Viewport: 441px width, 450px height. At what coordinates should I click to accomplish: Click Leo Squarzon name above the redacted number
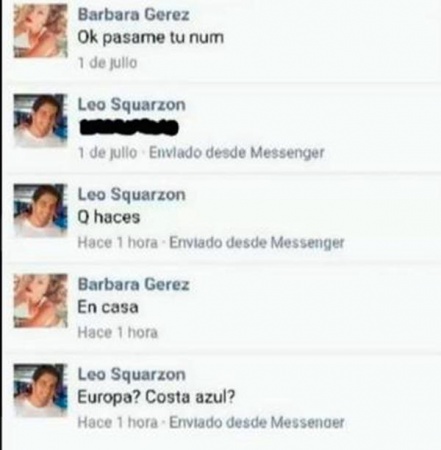point(131,105)
